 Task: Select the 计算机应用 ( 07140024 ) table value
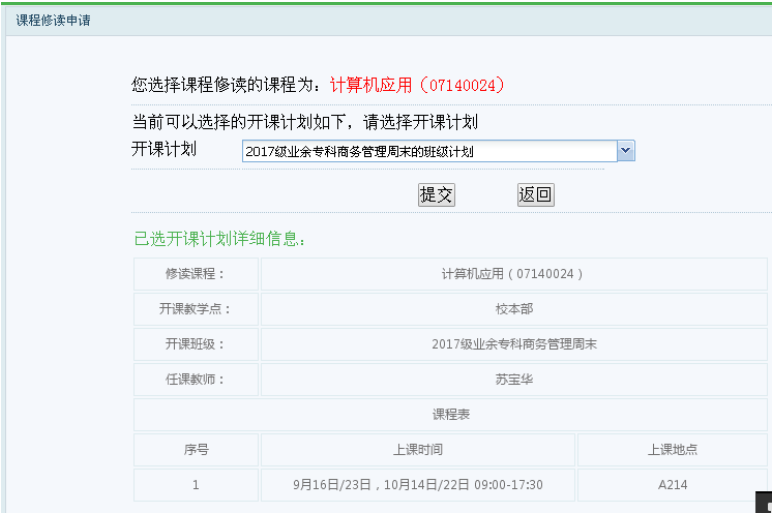tap(512, 274)
